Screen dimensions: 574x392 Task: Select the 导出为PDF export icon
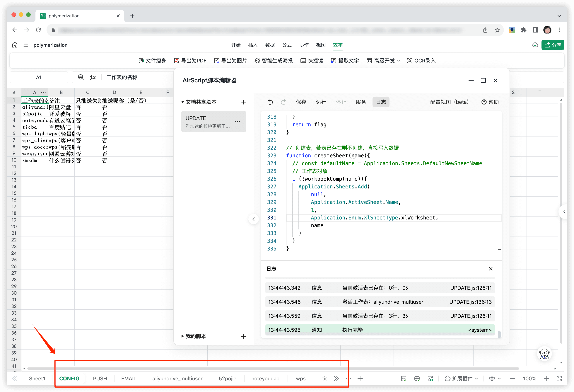tap(190, 61)
